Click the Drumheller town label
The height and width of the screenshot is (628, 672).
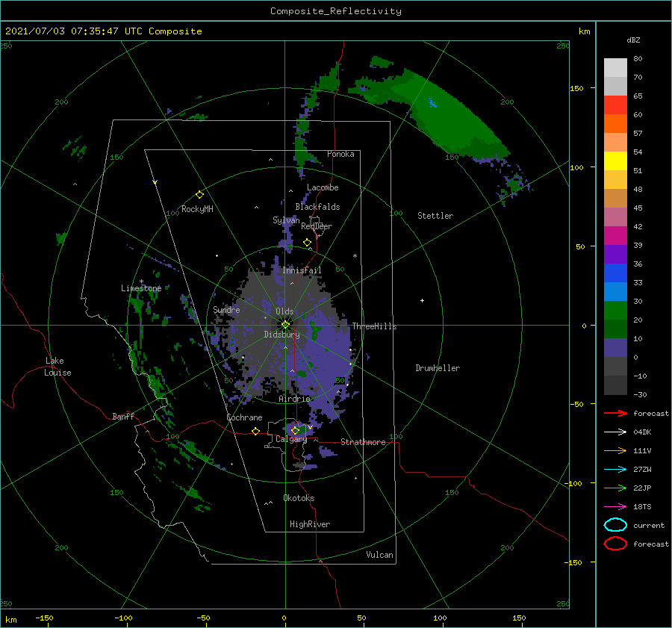pyautogui.click(x=438, y=368)
